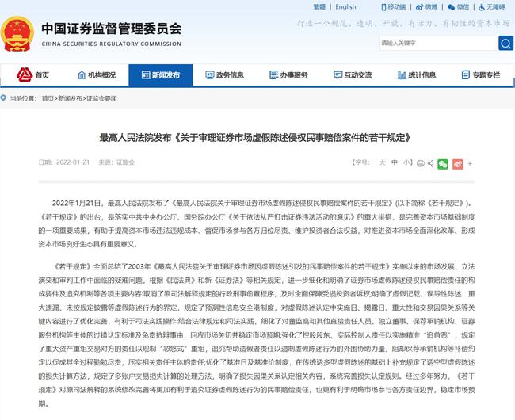Go to 新闻发布 in the breadcrumb

point(70,98)
